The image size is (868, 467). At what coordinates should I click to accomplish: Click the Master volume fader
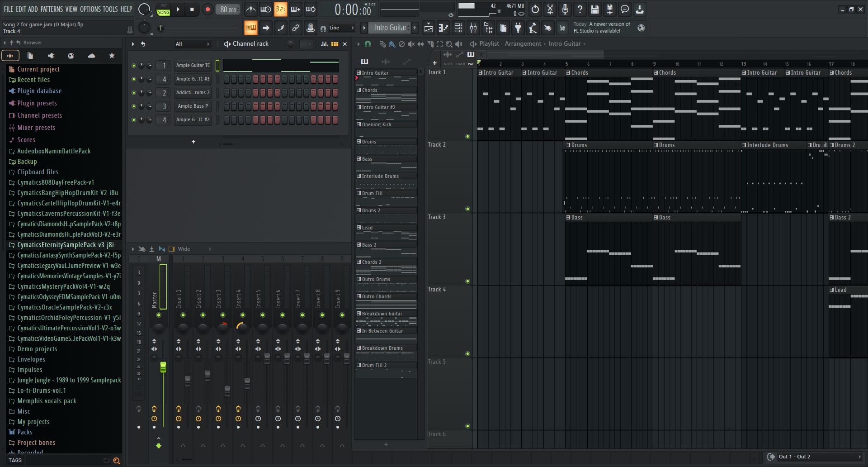(x=163, y=367)
